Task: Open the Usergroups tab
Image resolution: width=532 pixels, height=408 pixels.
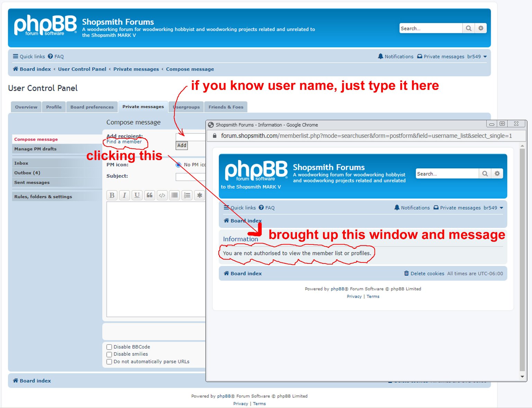Action: pyautogui.click(x=186, y=107)
